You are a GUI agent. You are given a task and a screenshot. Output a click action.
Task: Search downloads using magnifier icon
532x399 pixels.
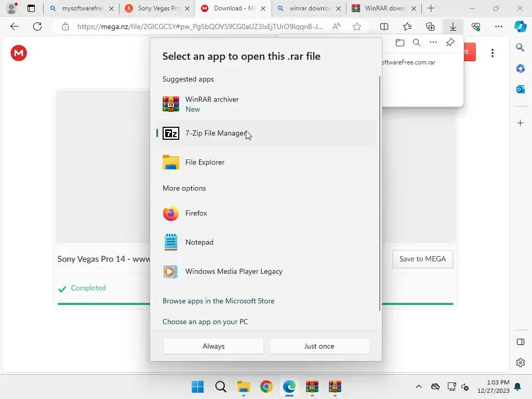click(x=417, y=43)
